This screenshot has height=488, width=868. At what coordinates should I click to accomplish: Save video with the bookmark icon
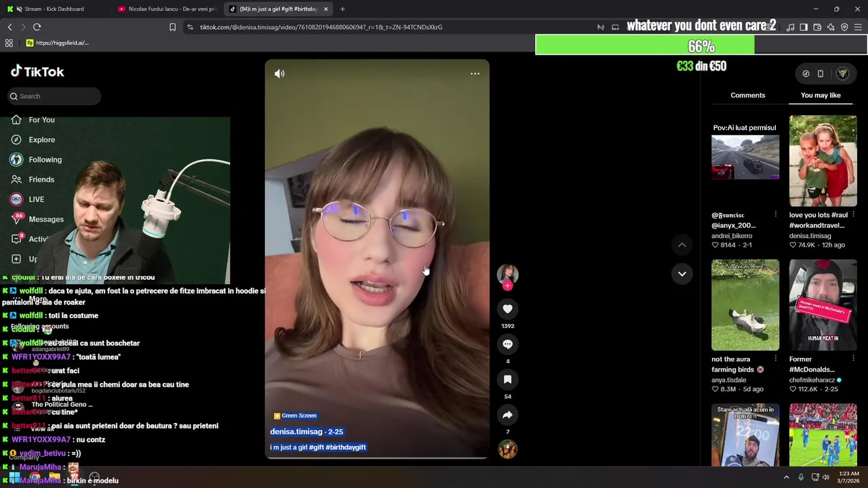pyautogui.click(x=507, y=380)
